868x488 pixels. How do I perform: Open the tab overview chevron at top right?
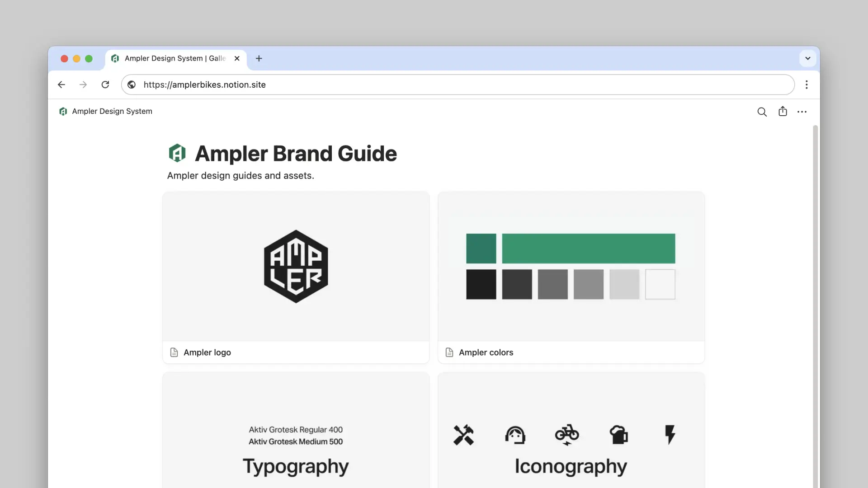tap(808, 58)
